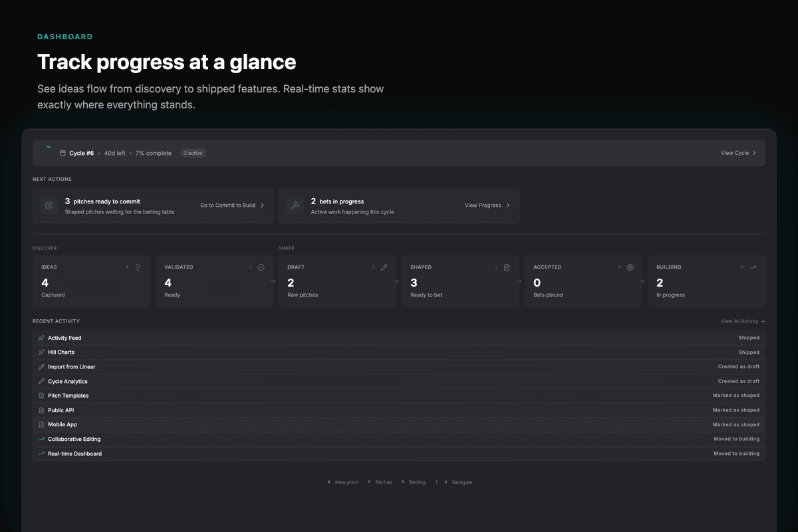This screenshot has width=798, height=532.
Task: Toggle the 2 active badge in the cycle bar
Action: 192,152
